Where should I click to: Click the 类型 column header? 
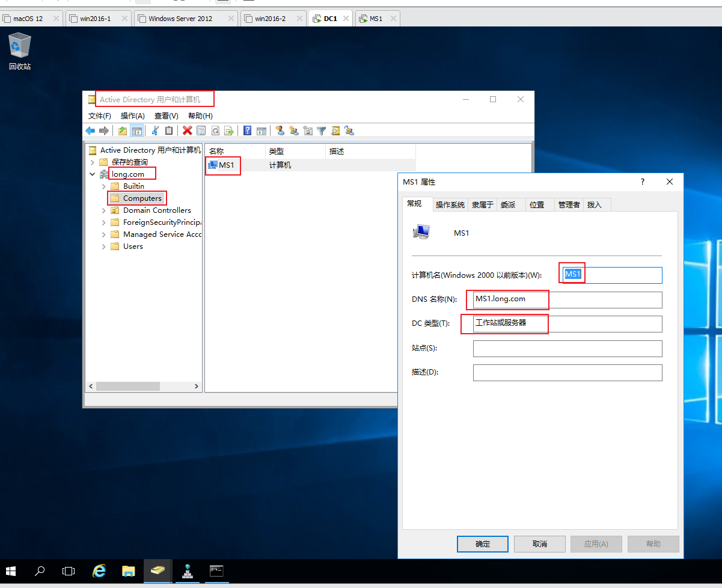coord(295,152)
